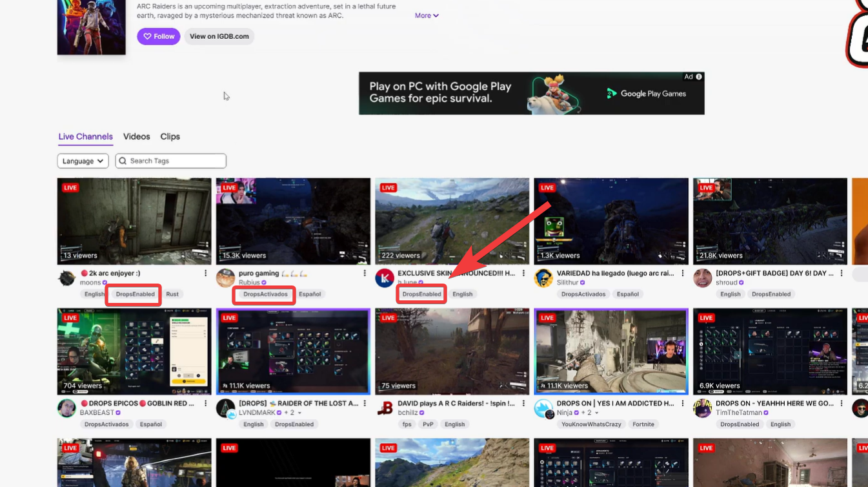This screenshot has height=487, width=868.
Task: Click the search magnifier in the tags field
Action: [123, 161]
